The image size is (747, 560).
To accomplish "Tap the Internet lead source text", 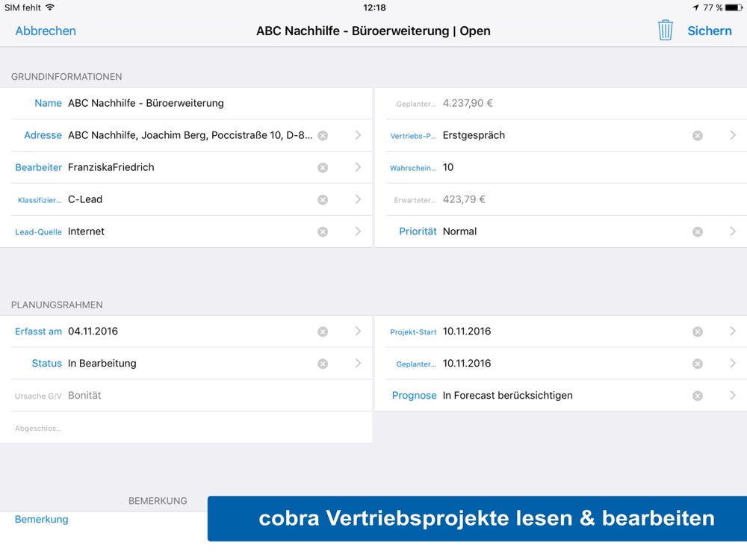I will coord(86,231).
